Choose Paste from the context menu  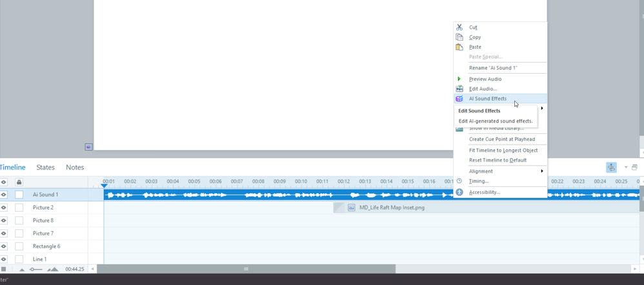click(x=500, y=47)
